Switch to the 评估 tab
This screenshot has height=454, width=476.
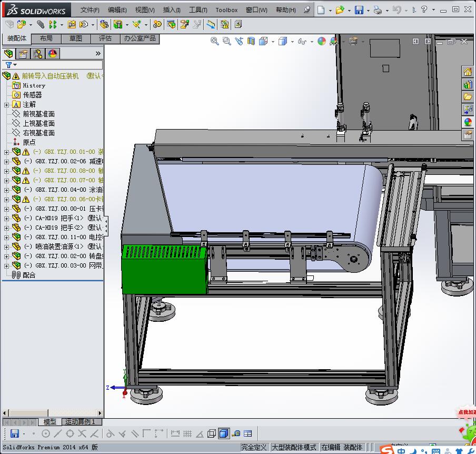point(105,38)
